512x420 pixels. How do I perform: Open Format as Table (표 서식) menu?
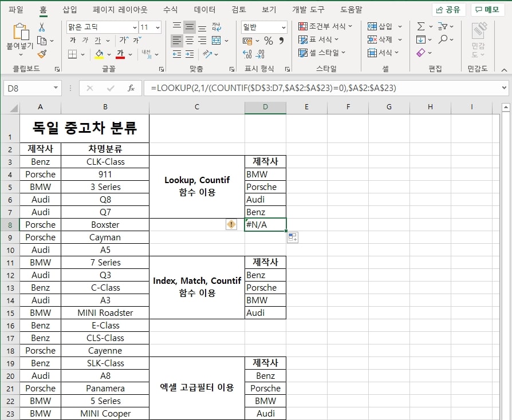(x=318, y=39)
